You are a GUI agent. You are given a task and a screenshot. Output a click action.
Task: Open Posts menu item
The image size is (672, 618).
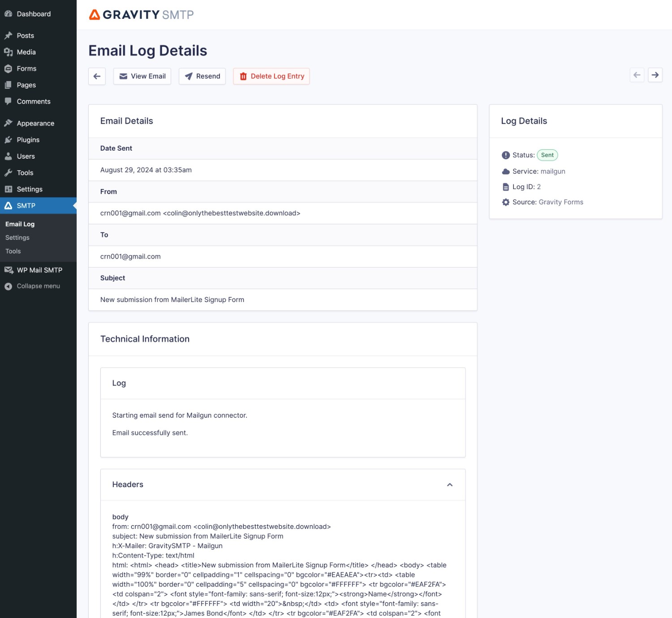point(38,35)
